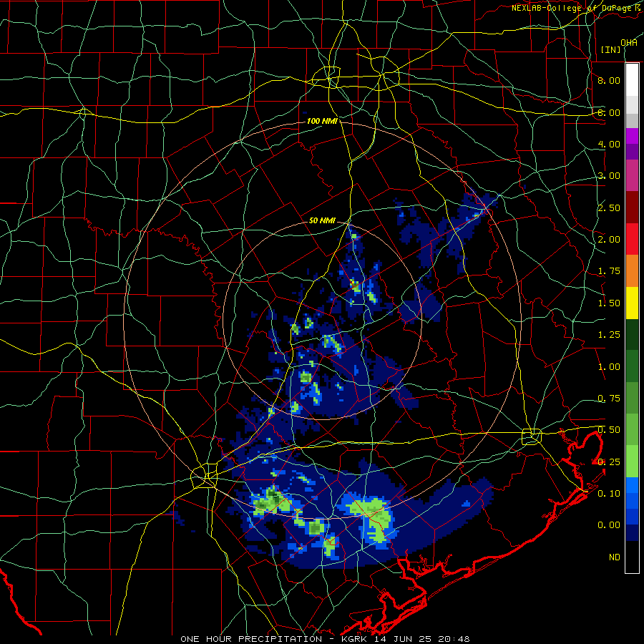Pick the pink legend swatch near 3.00
644x644 pixels.
pyautogui.click(x=632, y=175)
